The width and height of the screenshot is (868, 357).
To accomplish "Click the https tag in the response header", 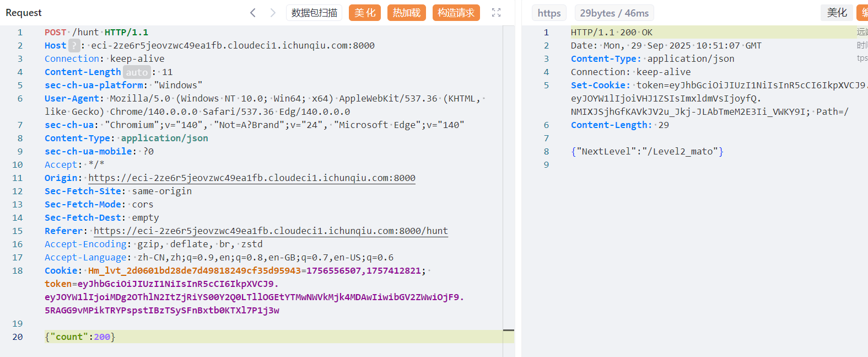I will [x=549, y=13].
